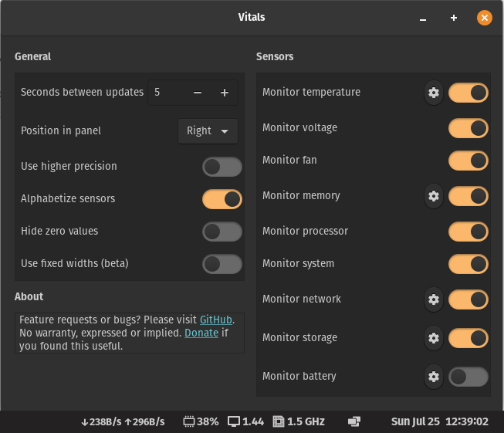Increase seconds between updates
This screenshot has width=504, height=433.
pyautogui.click(x=225, y=93)
